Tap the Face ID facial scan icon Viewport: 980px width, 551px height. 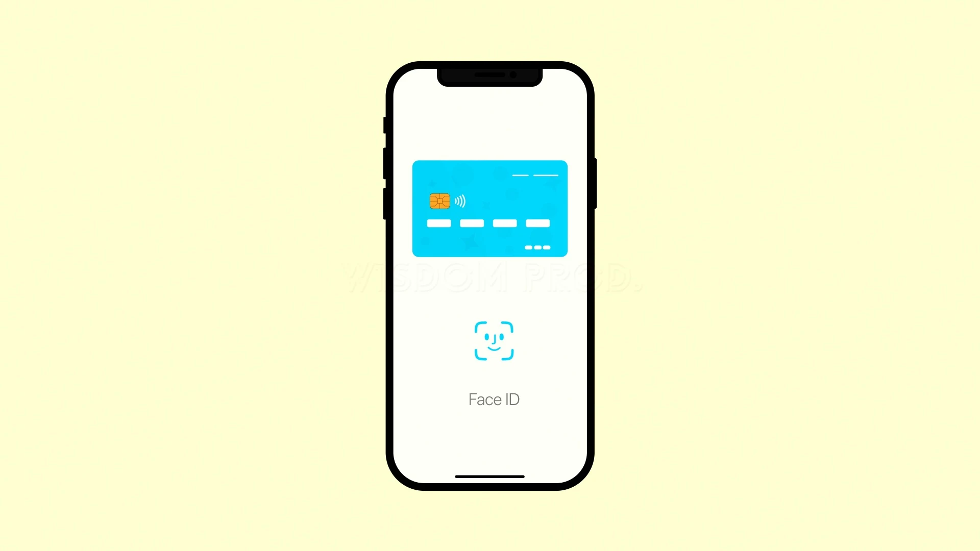[x=494, y=340]
